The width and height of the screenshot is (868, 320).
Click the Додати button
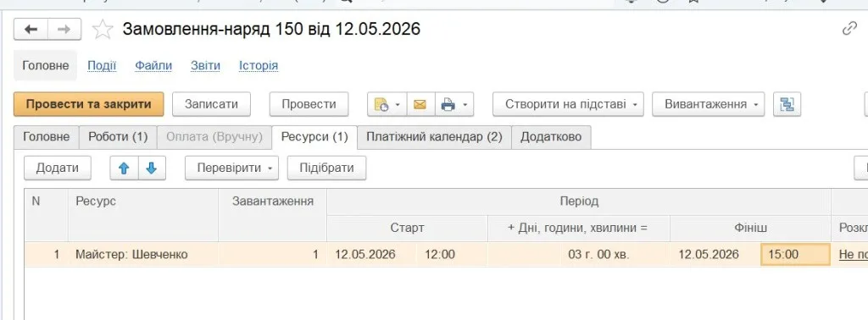pyautogui.click(x=58, y=168)
